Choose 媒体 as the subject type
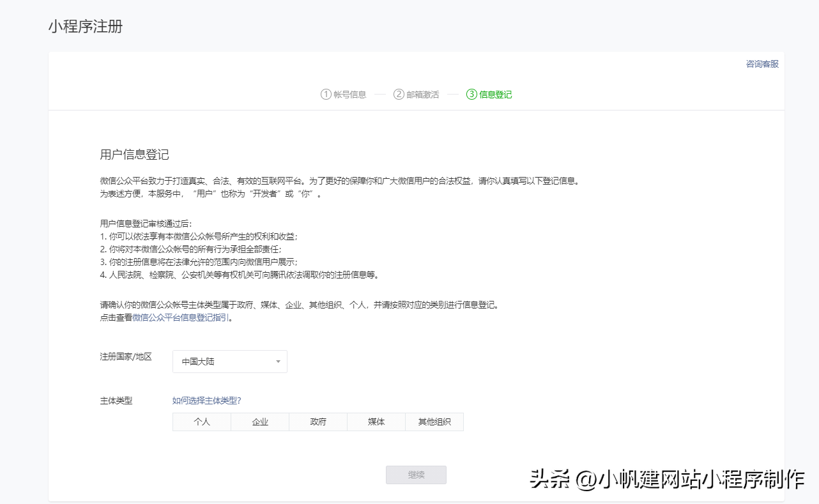The height and width of the screenshot is (504, 819). (376, 422)
